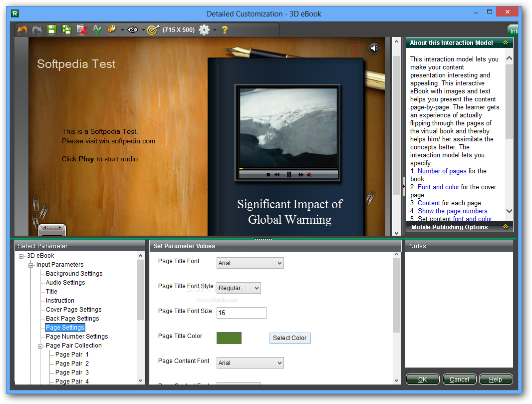
Task: Click the Set Parameter Values scroll-down arrow
Action: tap(396, 381)
